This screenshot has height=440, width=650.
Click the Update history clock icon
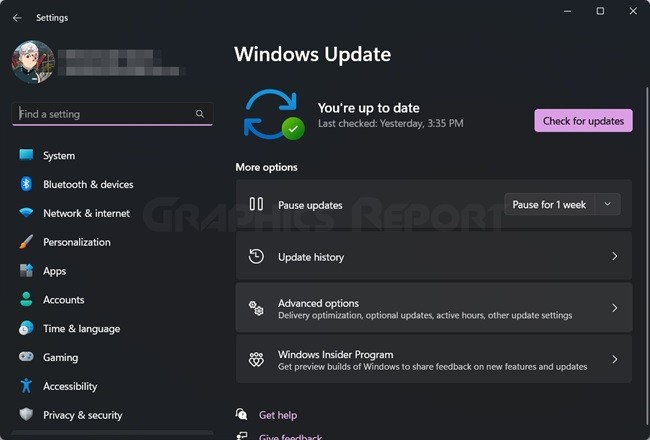point(256,256)
